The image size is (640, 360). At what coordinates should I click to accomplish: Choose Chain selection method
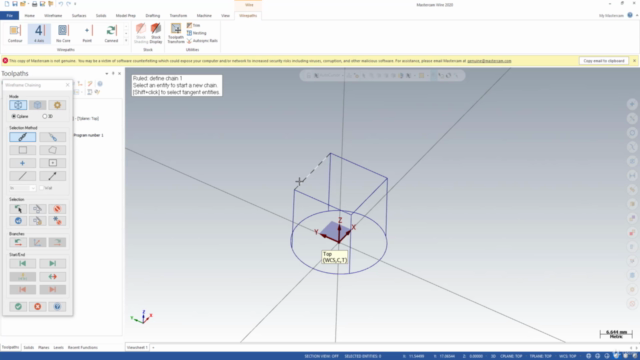point(22,137)
